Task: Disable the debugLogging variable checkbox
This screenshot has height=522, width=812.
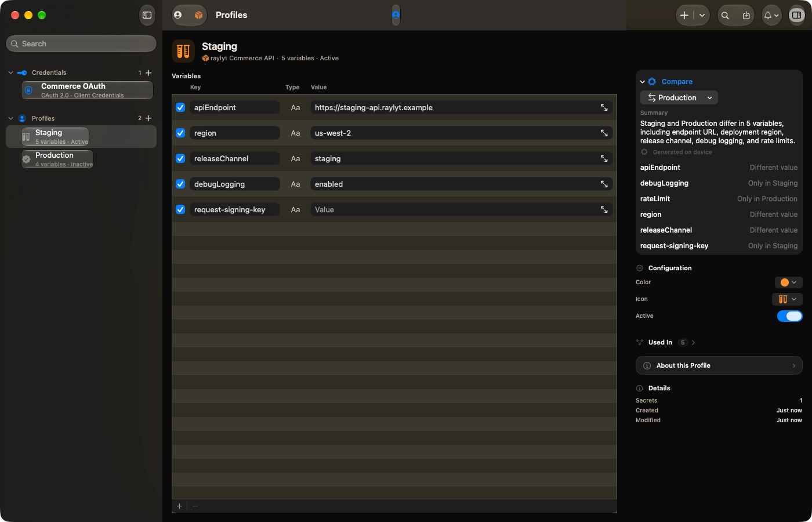Action: tap(180, 184)
